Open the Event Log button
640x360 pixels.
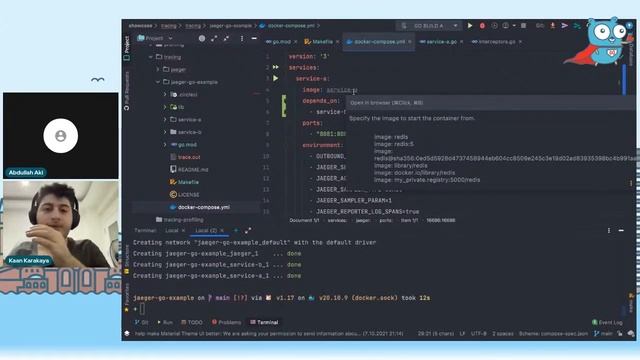point(607,322)
